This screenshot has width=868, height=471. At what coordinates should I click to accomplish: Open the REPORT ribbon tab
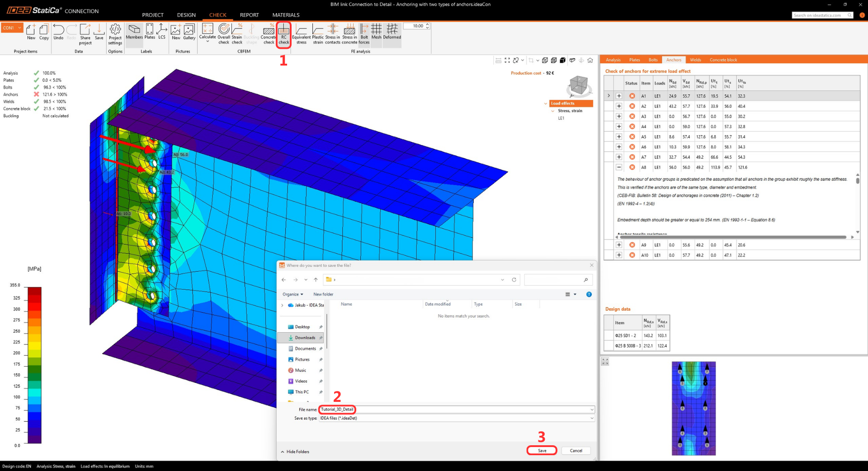[x=249, y=15]
